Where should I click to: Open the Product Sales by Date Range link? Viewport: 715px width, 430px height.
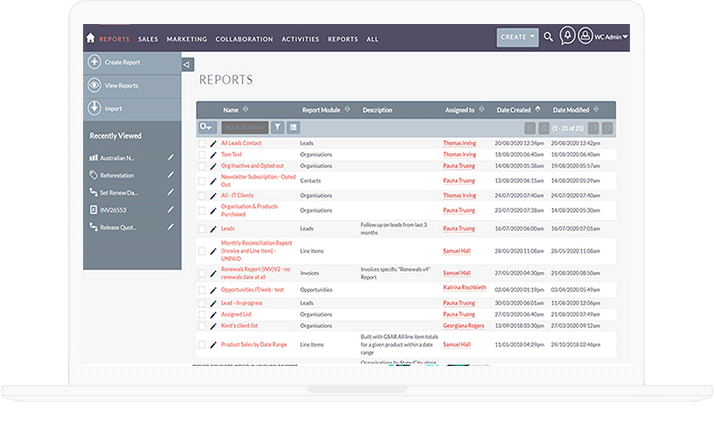tap(254, 345)
